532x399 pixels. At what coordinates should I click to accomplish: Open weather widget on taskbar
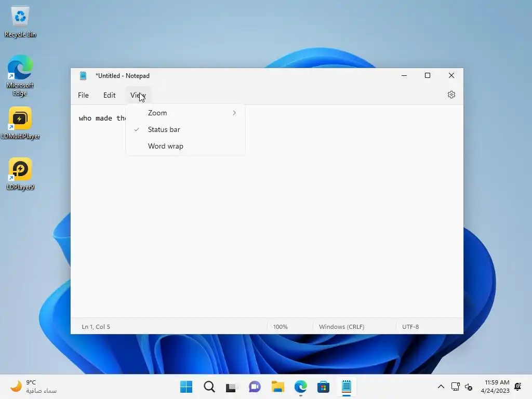[33, 387]
